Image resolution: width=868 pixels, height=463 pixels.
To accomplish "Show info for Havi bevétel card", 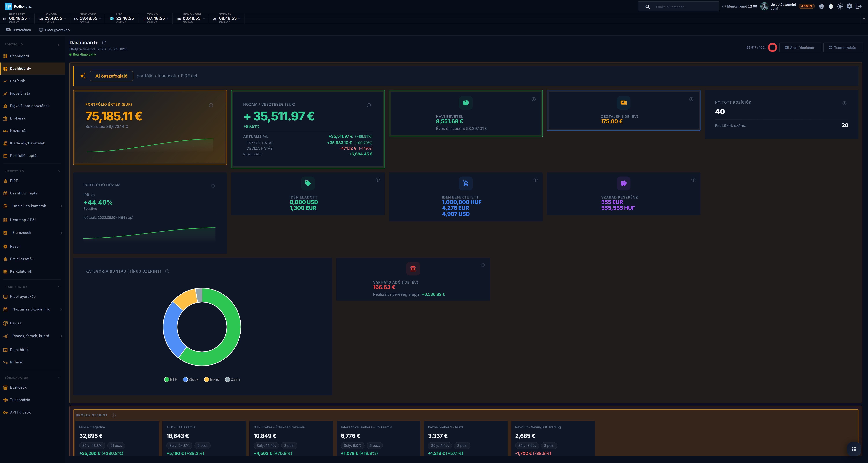I will [533, 99].
